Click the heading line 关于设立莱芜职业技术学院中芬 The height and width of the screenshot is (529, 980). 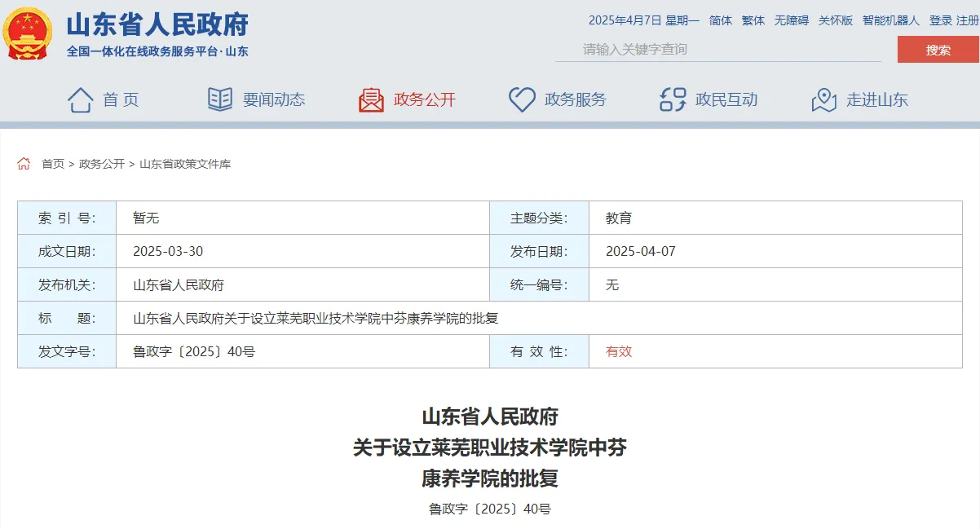click(490, 447)
